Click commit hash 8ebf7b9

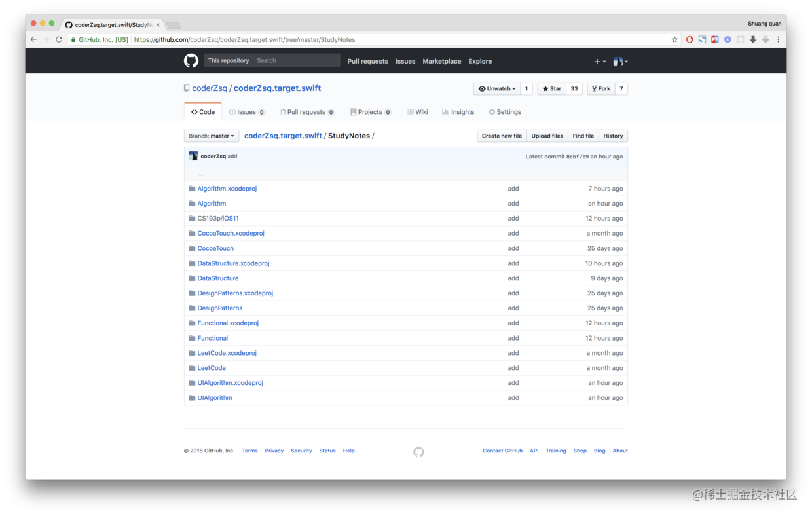tap(577, 157)
